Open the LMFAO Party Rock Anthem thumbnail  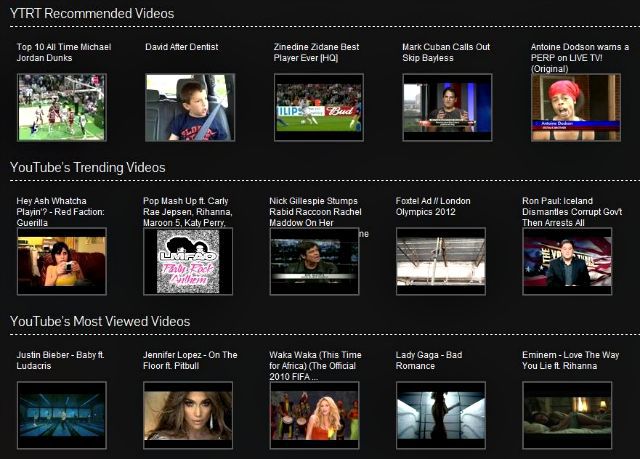[x=188, y=262]
